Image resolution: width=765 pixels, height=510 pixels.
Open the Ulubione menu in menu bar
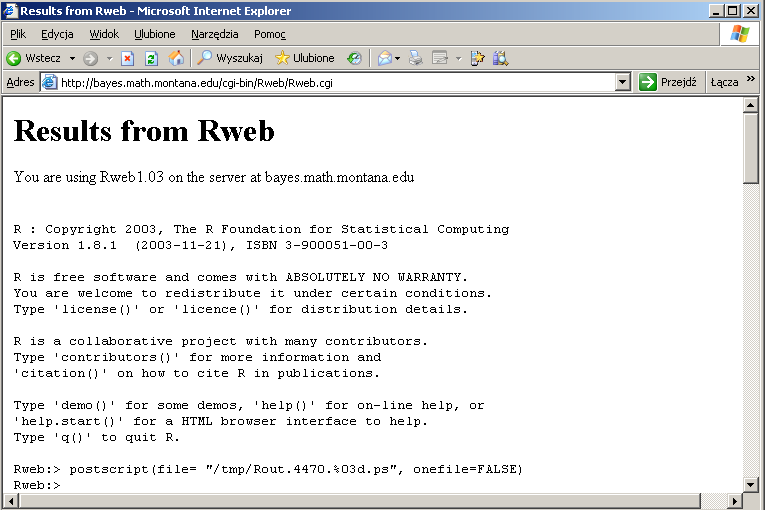155,34
